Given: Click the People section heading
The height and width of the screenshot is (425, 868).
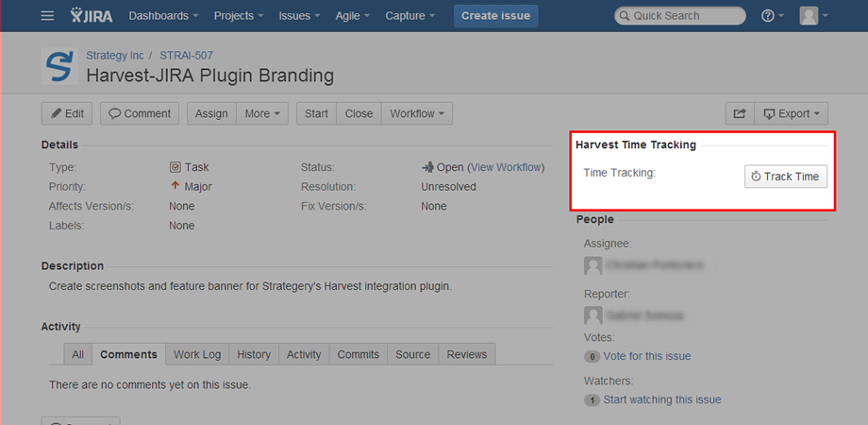Looking at the screenshot, I should point(595,219).
